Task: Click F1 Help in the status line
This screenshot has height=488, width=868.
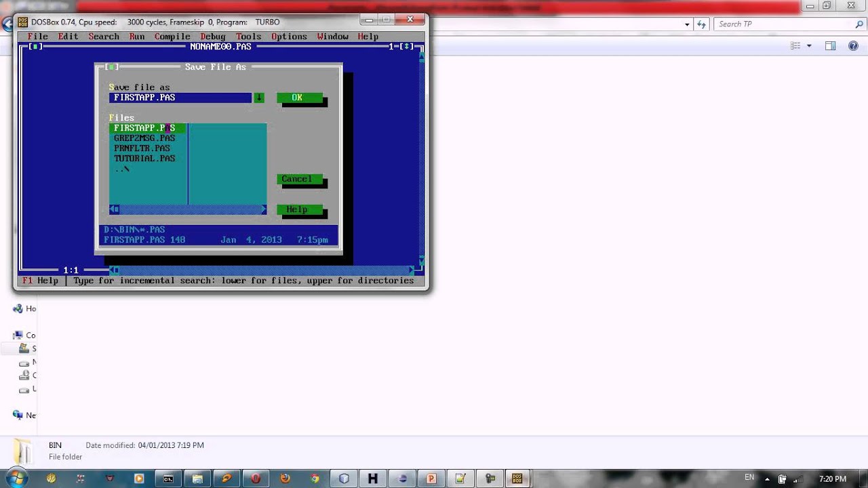Action: (x=40, y=281)
